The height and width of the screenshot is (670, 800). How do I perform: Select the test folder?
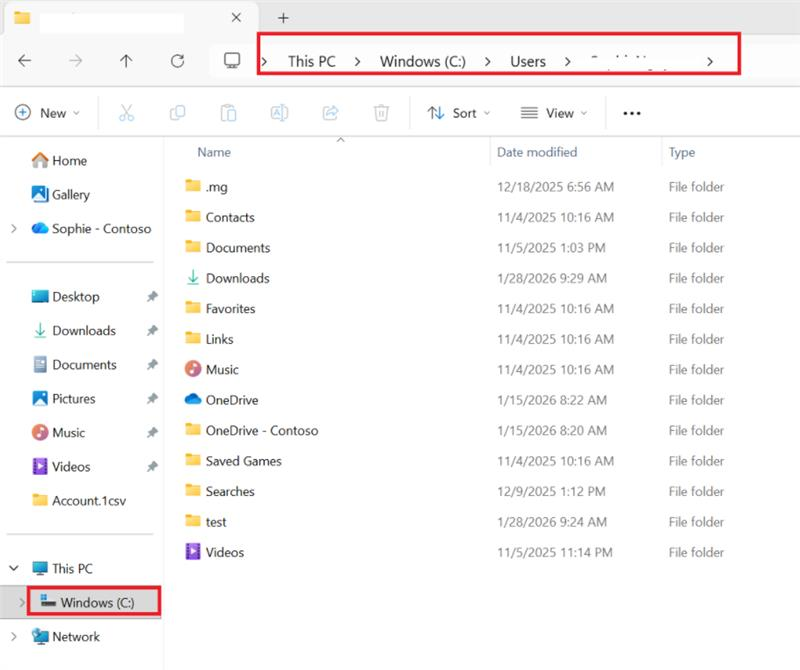point(205,522)
